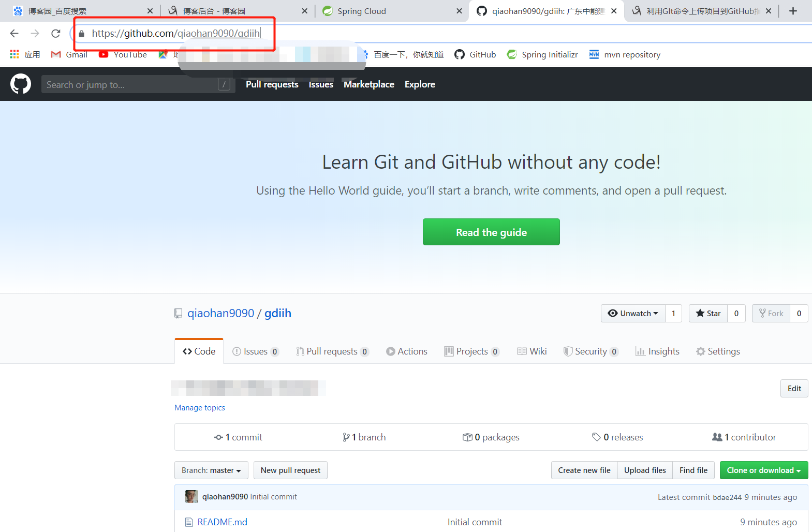Image resolution: width=812 pixels, height=532 pixels.
Task: Select the Code tab
Action: 199,351
